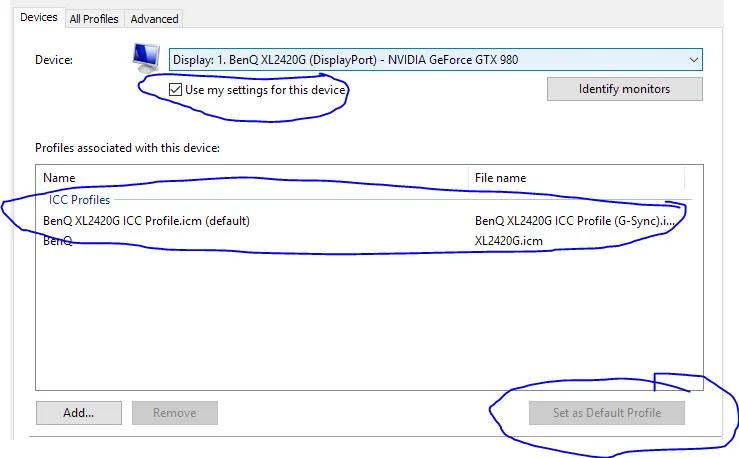The height and width of the screenshot is (458, 739).
Task: Click the Add... button
Action: point(78,412)
